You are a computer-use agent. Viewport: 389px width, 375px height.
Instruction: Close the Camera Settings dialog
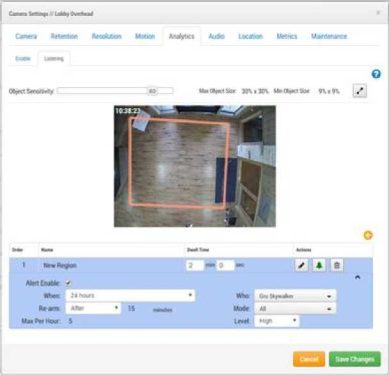(378, 13)
